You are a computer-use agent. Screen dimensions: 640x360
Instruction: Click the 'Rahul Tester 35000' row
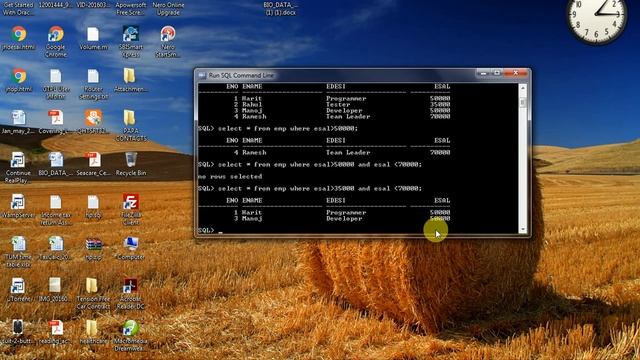coord(342,104)
